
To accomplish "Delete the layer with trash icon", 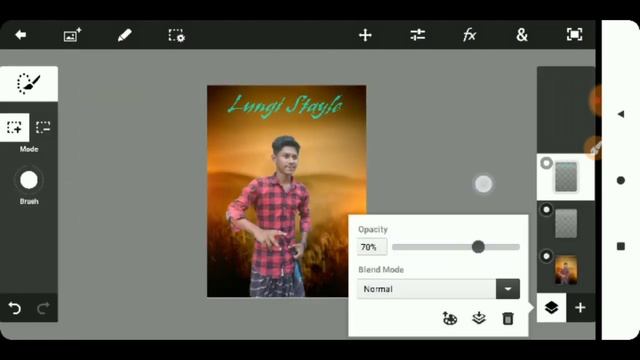I will pos(508,318).
